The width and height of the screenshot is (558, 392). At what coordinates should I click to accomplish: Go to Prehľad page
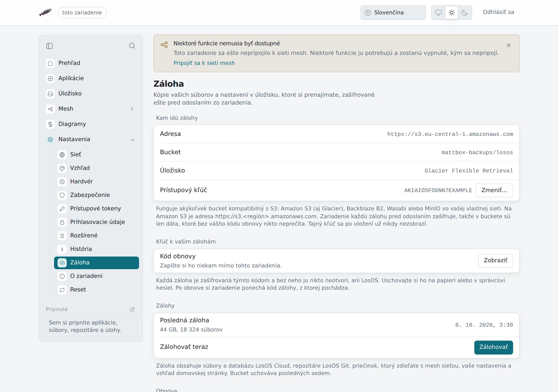tap(91, 63)
